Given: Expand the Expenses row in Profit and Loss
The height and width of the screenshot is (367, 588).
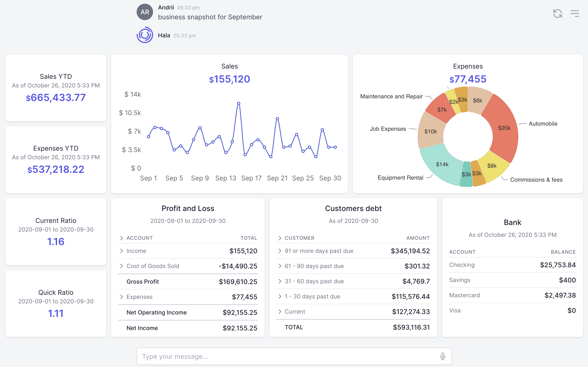Looking at the screenshot, I should tap(121, 297).
